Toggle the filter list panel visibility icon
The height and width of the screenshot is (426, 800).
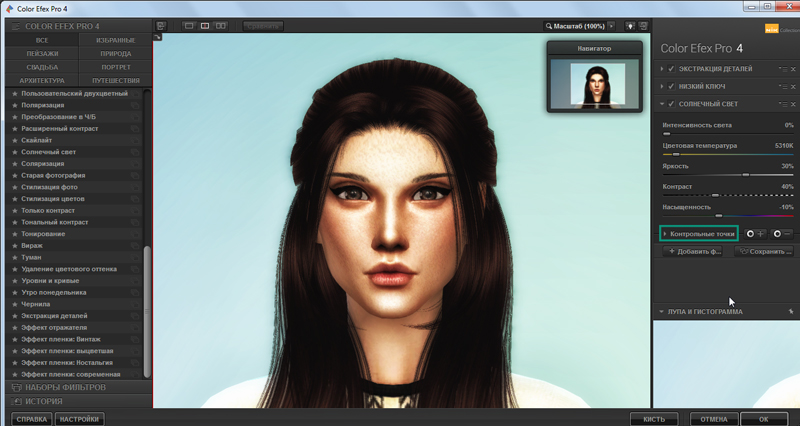click(x=161, y=26)
